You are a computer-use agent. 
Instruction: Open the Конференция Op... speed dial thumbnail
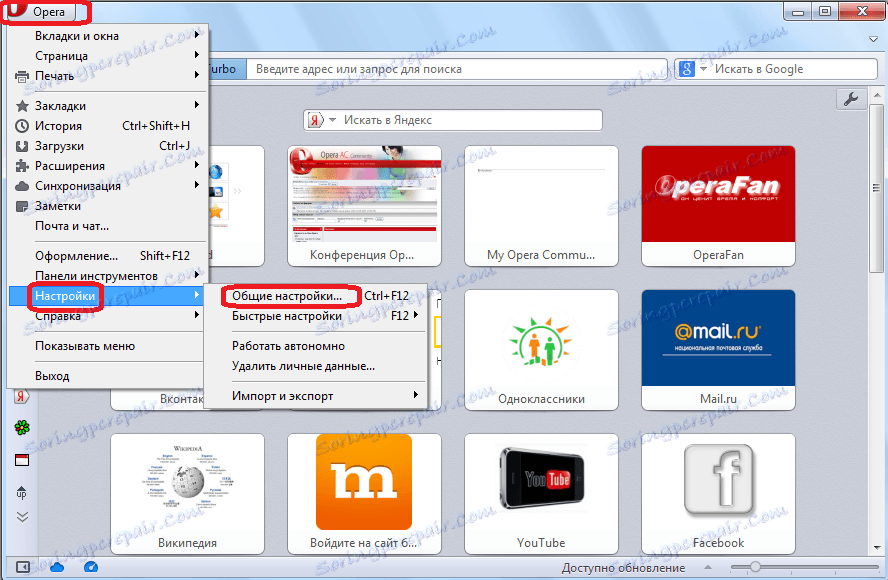coord(364,206)
